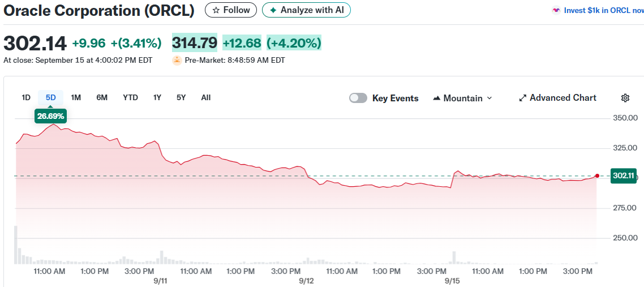
Task: Click the +9.96 price change value
Action: click(89, 43)
